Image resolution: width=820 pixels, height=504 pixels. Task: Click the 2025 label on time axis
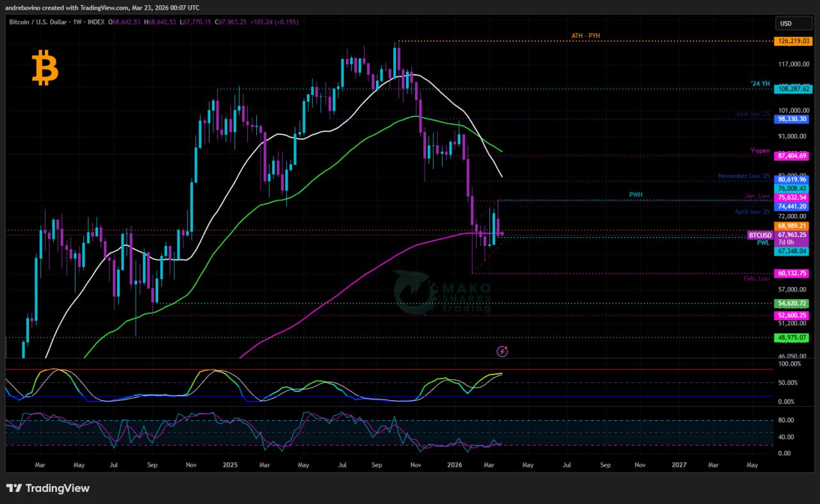coord(229,465)
